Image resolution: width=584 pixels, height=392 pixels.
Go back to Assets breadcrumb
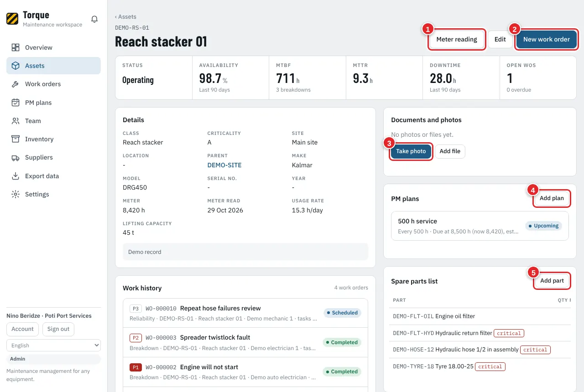coord(125,17)
